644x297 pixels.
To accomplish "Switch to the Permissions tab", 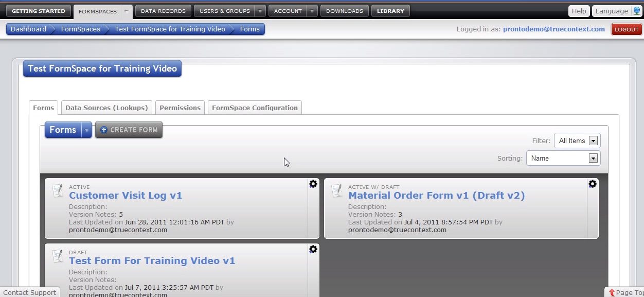I will click(x=180, y=108).
